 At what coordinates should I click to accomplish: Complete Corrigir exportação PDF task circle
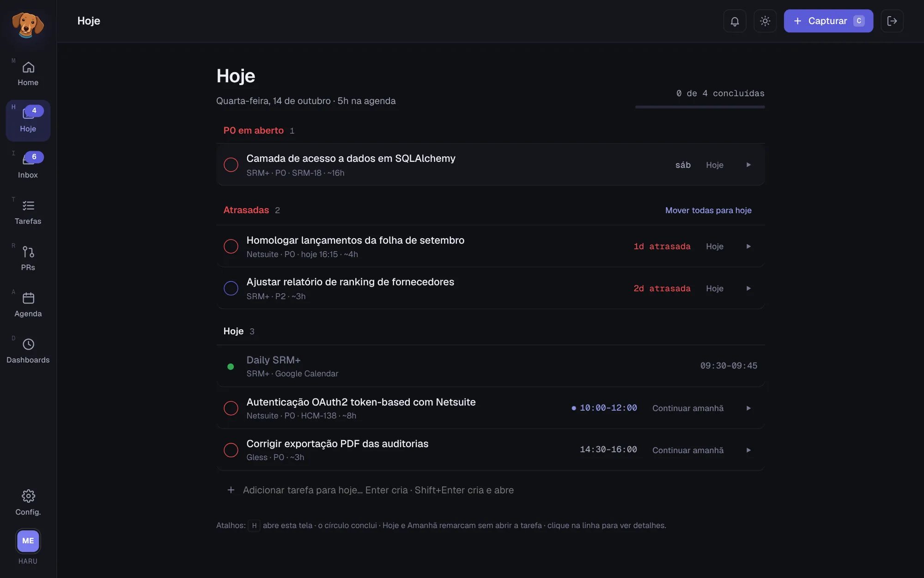point(231,450)
